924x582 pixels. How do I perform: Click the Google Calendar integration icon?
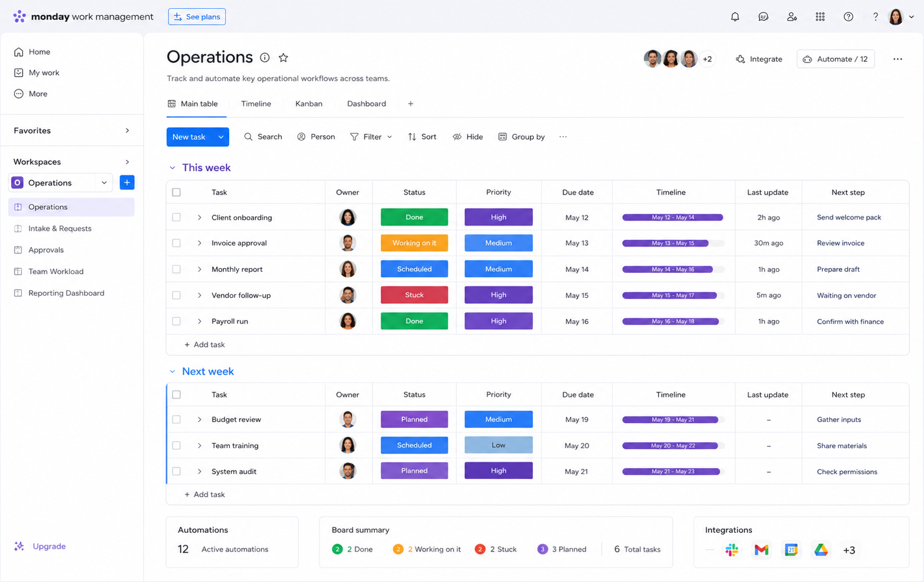[791, 550]
